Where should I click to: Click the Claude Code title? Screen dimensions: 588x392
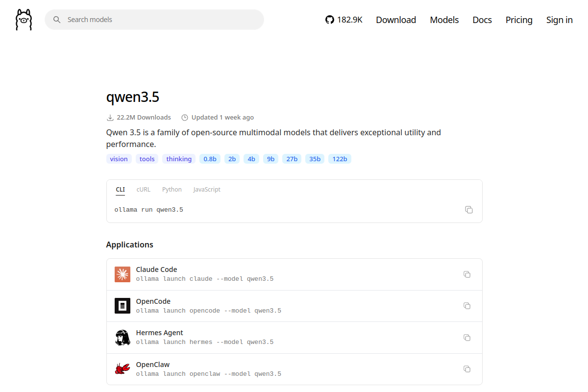click(x=156, y=269)
